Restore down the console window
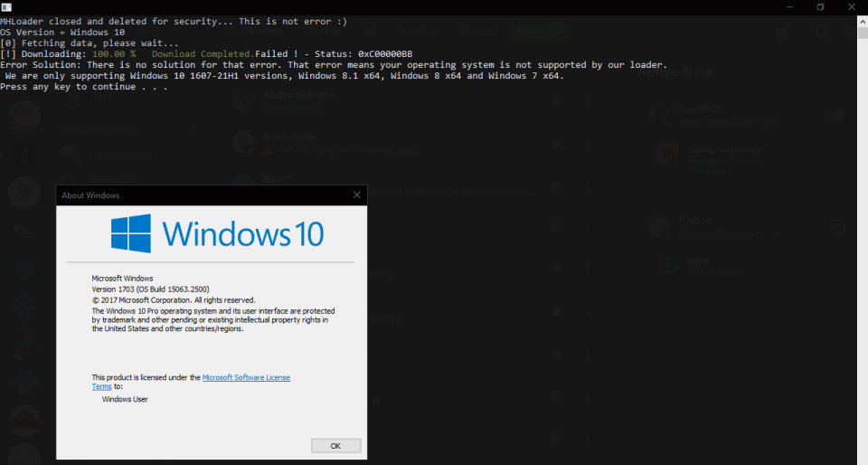The image size is (868, 465). (x=820, y=6)
